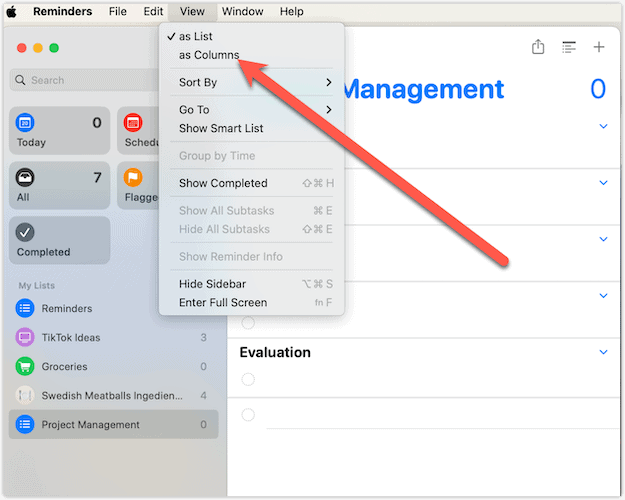Viewport: 625px width, 500px height.
Task: Collapse the Evaluation section chevron
Action: pyautogui.click(x=603, y=353)
